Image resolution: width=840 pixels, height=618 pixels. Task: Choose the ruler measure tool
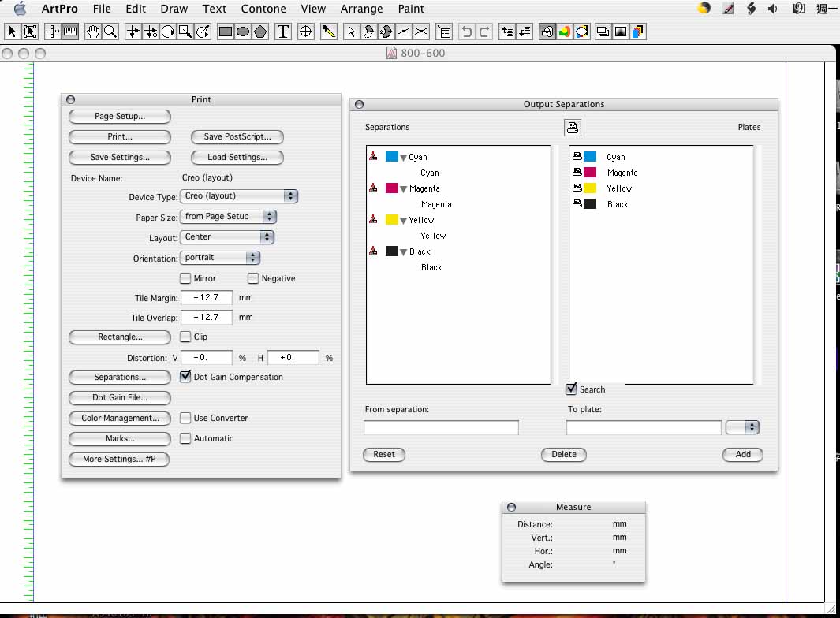pyautogui.click(x=70, y=32)
